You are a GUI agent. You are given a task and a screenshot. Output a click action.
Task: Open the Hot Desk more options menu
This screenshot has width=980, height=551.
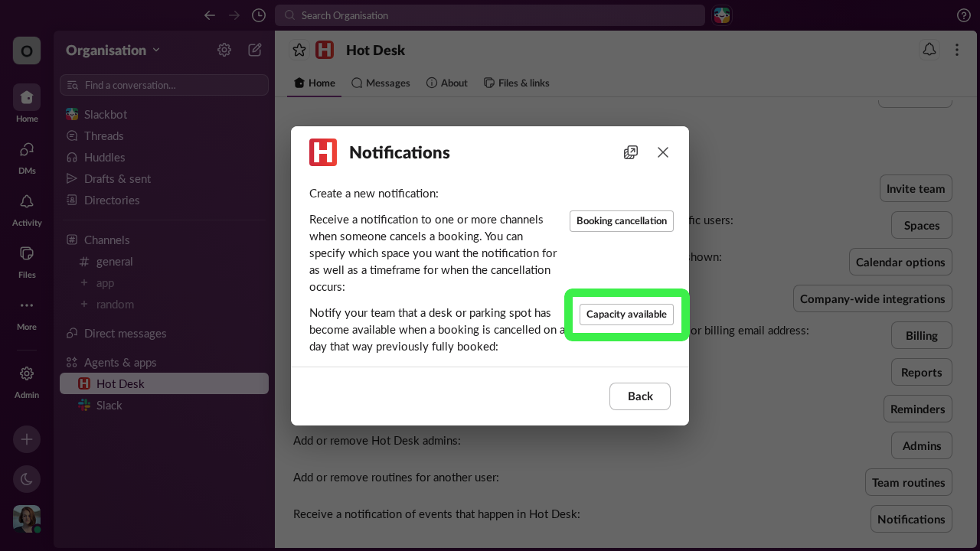tap(956, 50)
